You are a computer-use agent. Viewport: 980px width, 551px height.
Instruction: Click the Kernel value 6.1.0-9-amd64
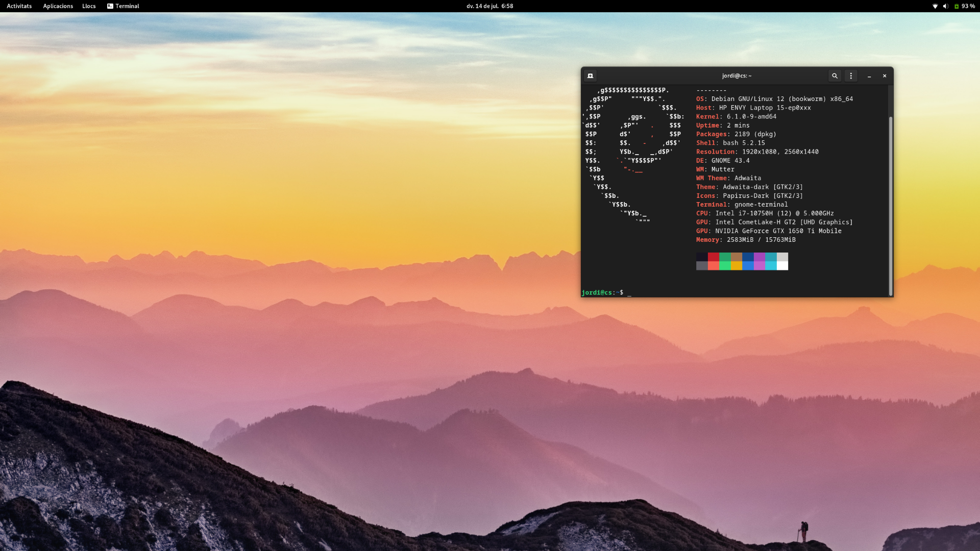(x=751, y=116)
